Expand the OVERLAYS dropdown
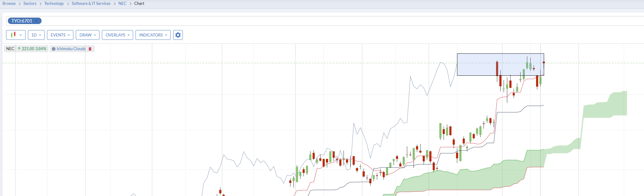The height and width of the screenshot is (196, 644). click(117, 35)
